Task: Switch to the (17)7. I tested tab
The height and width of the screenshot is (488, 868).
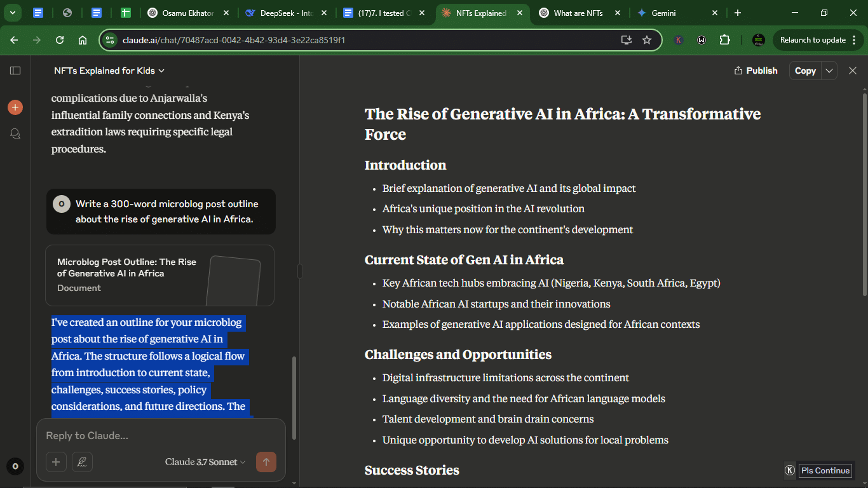Action: click(x=384, y=13)
